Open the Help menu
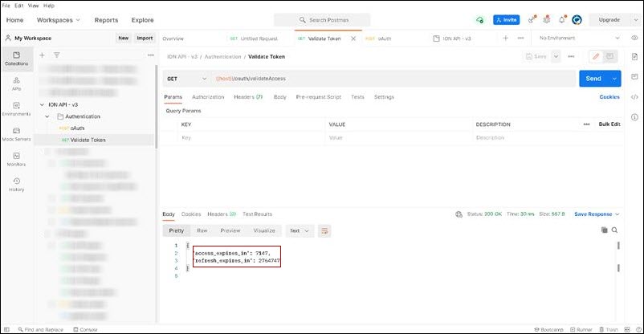 tap(49, 6)
